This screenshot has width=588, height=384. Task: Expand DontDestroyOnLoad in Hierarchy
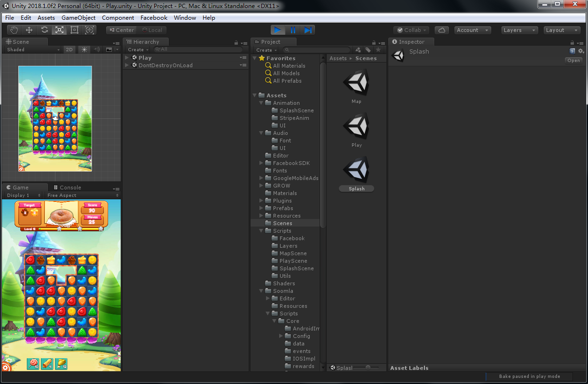click(127, 65)
